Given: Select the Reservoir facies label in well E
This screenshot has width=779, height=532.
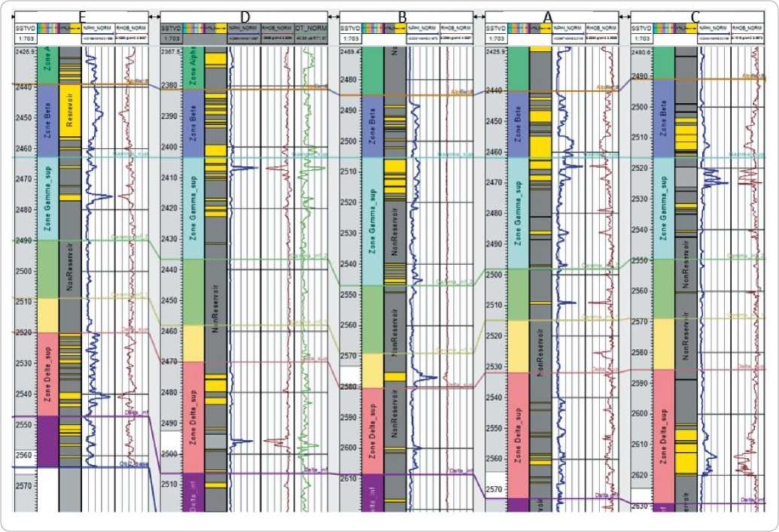Looking at the screenshot, I should (69, 110).
